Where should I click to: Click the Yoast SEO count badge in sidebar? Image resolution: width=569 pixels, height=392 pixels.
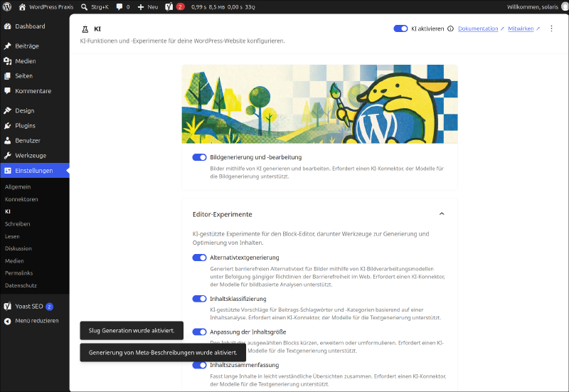pyautogui.click(x=50, y=307)
